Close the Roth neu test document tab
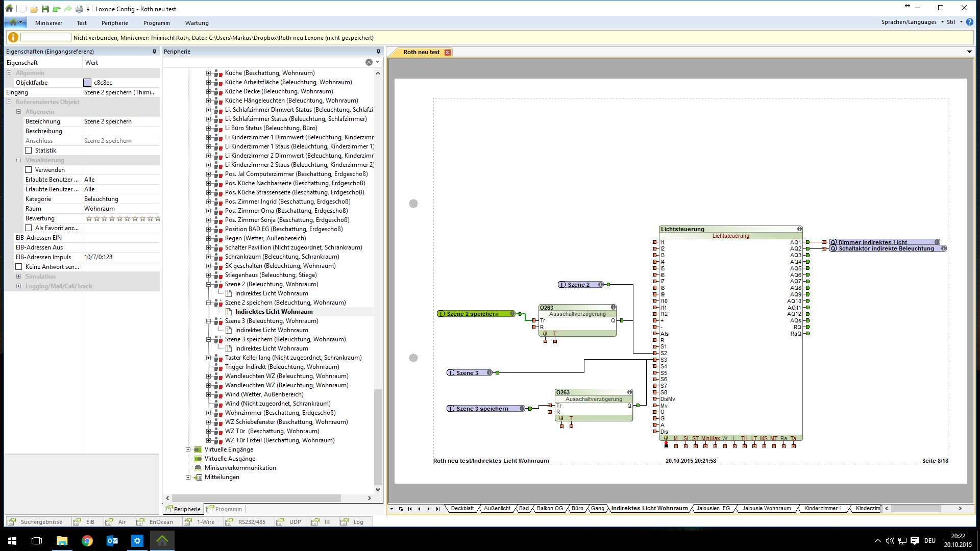Viewport: 980px width, 551px height. click(448, 53)
